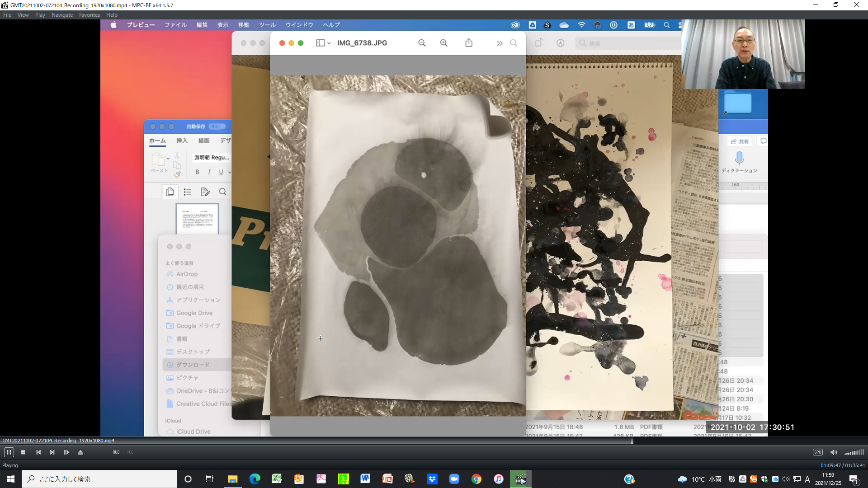Click the Spotlight search icon in Mac menu bar
Image resolution: width=868 pixels, height=488 pixels.
click(x=666, y=25)
